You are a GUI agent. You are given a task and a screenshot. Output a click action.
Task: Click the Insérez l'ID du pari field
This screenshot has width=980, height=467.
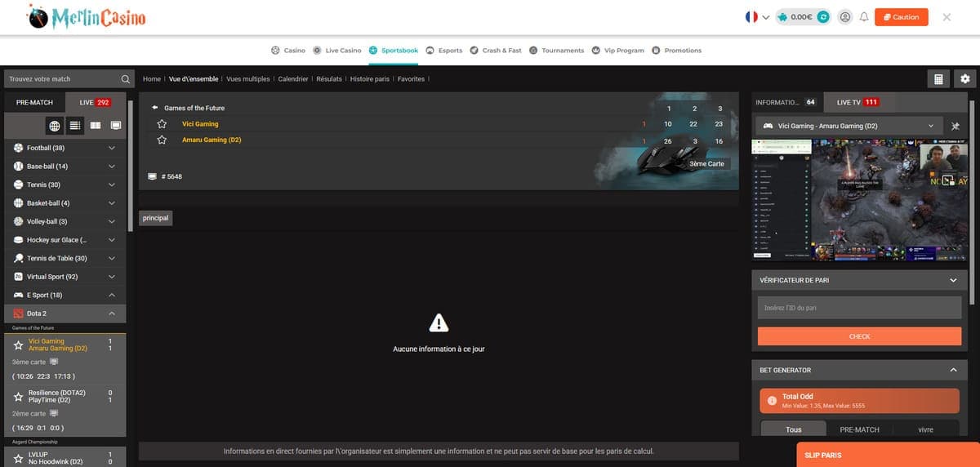(x=859, y=308)
